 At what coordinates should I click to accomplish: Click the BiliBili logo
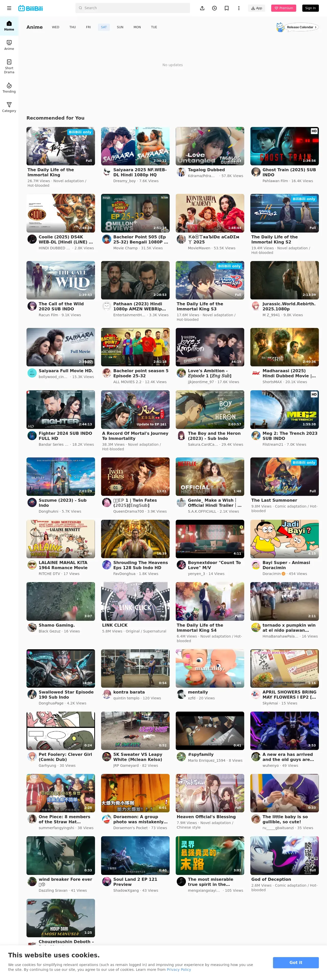point(31,8)
